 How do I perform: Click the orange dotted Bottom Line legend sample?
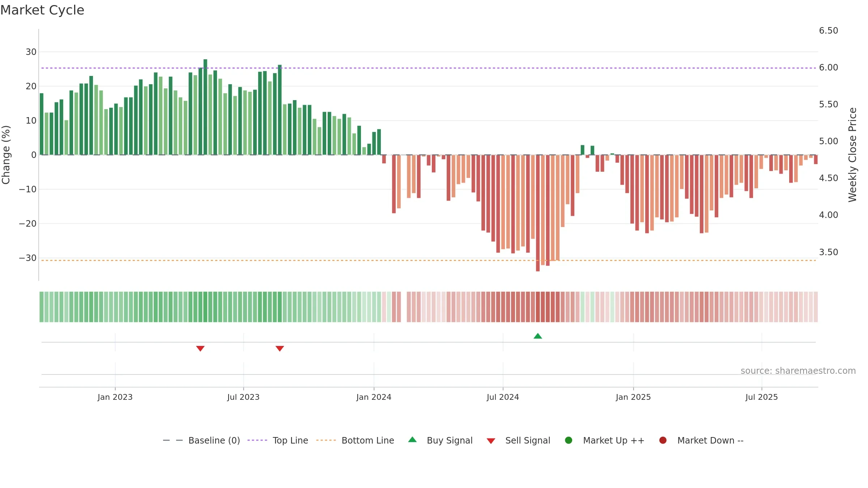coord(326,440)
